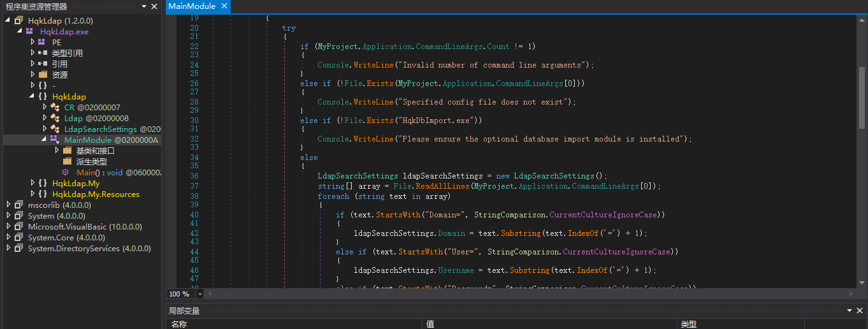Viewport: 868px width, 329px height.
Task: Select HqkLdap.My.Resources namespace in tree
Action: click(x=96, y=194)
